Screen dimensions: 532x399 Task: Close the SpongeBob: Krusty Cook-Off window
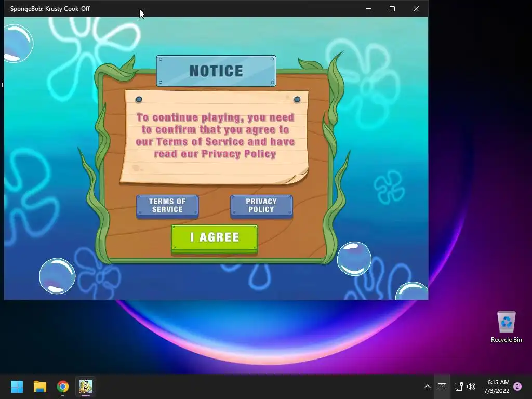(x=416, y=9)
